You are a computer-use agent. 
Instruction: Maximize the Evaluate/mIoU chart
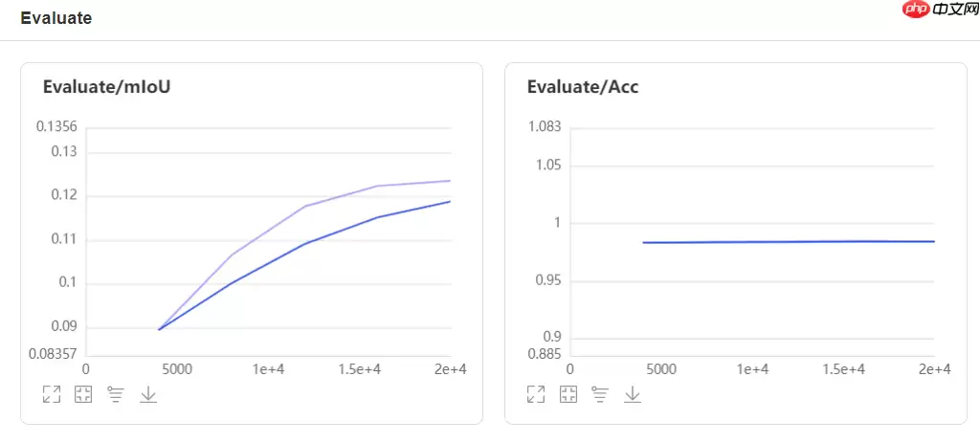coord(52,394)
